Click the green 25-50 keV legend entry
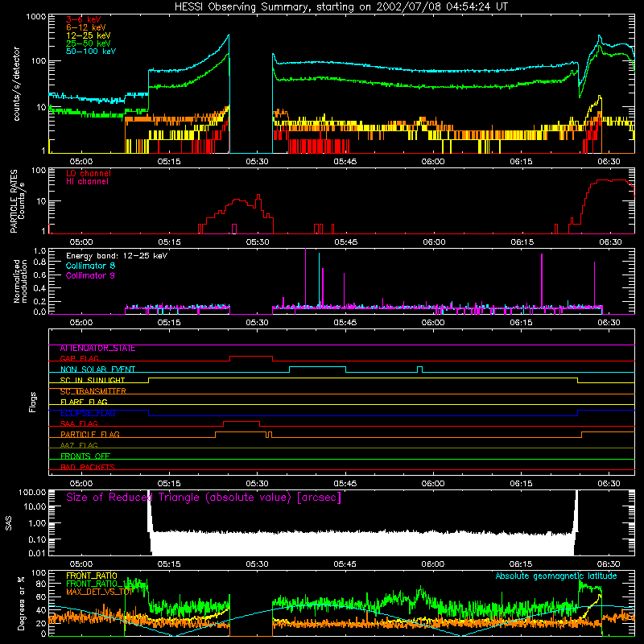The width and height of the screenshot is (644, 644). (x=89, y=43)
